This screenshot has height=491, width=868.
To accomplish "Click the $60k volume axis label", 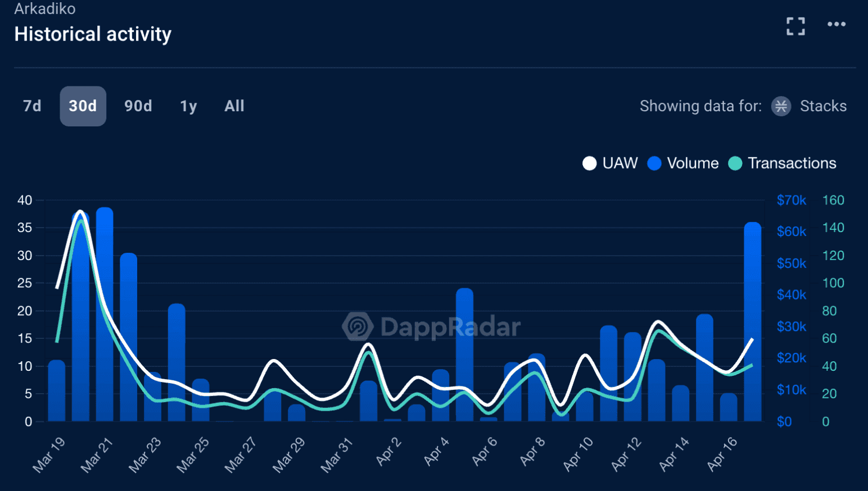I will [x=792, y=231].
